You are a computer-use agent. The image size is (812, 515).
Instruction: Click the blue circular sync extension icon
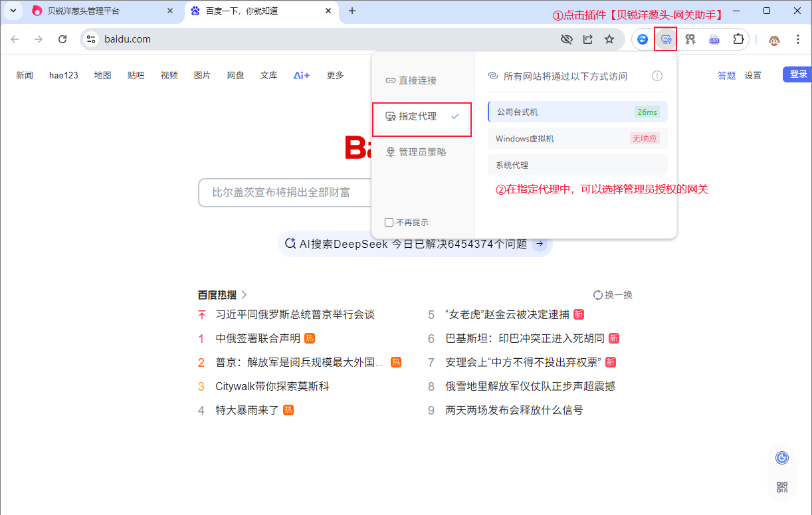click(643, 39)
